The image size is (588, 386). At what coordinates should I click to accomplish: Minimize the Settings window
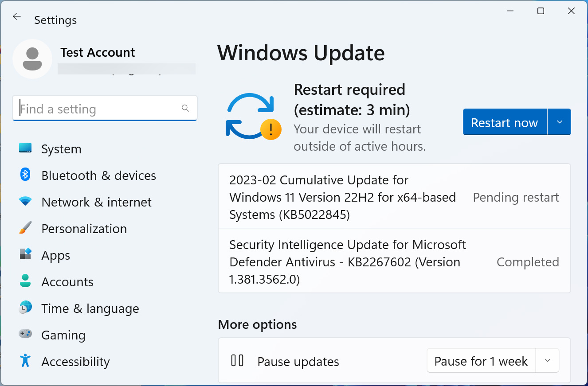point(510,11)
